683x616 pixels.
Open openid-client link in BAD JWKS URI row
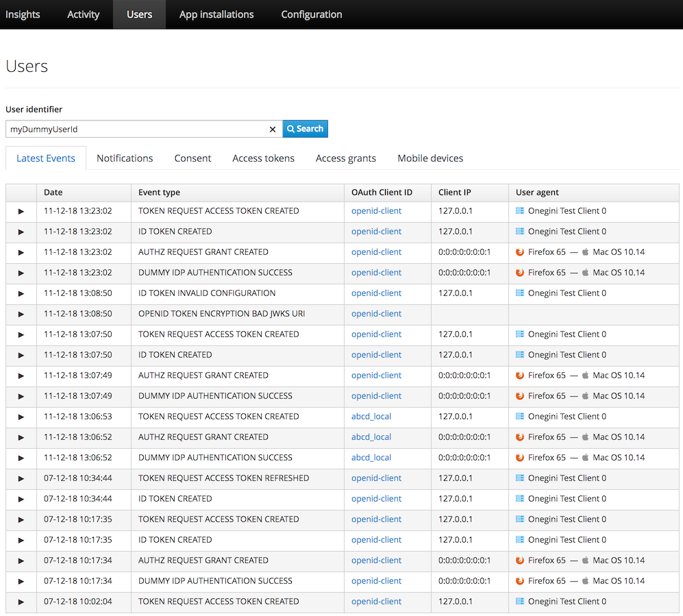coord(376,314)
